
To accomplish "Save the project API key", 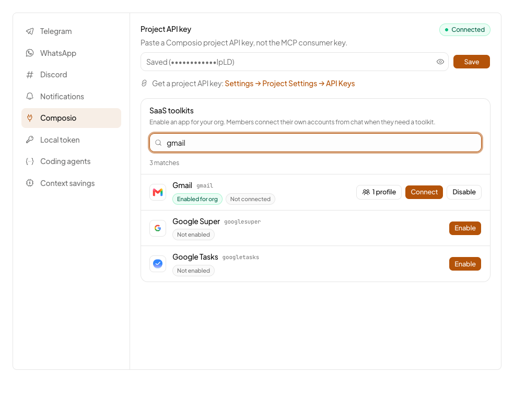I will click(x=471, y=62).
